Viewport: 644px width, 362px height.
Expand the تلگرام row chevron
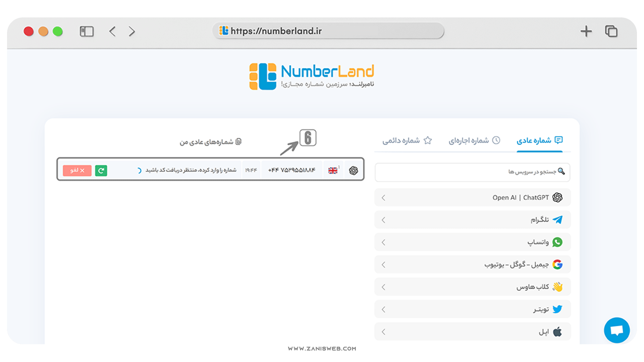(383, 220)
